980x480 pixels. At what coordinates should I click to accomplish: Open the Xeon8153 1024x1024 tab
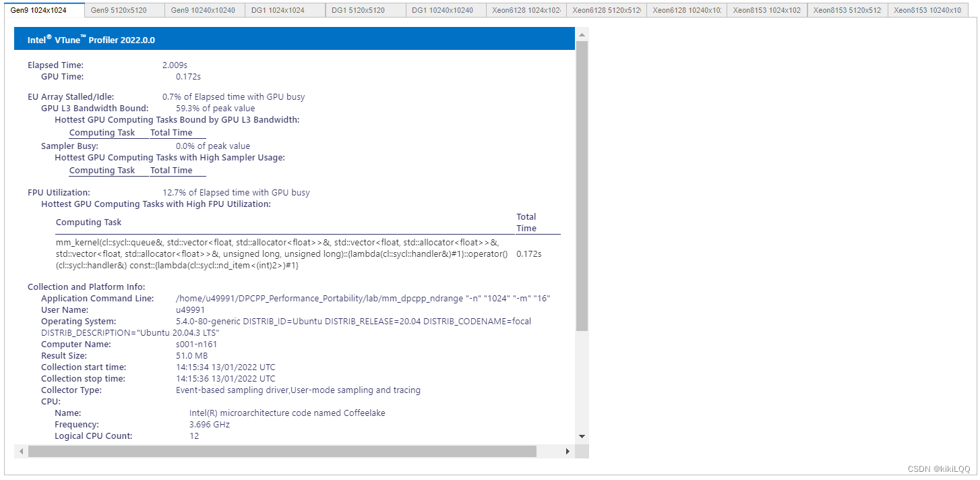click(766, 10)
